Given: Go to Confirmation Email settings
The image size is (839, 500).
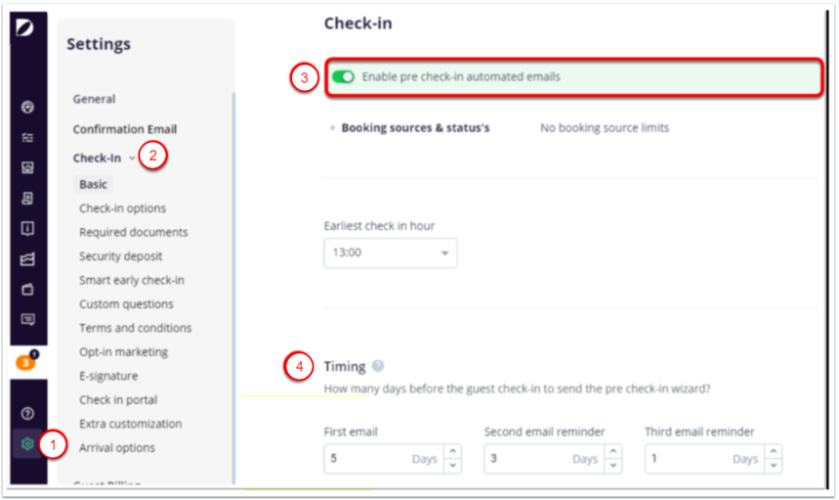Looking at the screenshot, I should tap(124, 129).
